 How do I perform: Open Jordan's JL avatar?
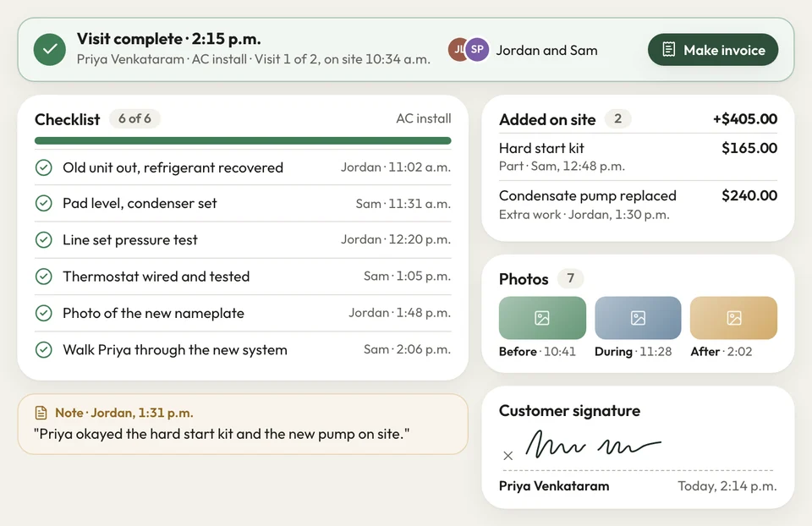point(458,50)
